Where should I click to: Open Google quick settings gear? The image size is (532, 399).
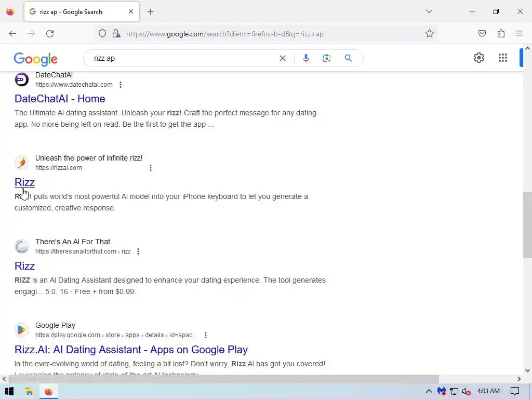(x=478, y=58)
